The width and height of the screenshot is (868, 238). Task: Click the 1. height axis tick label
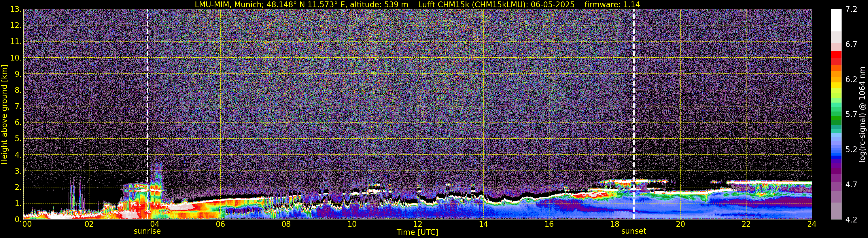(x=18, y=203)
